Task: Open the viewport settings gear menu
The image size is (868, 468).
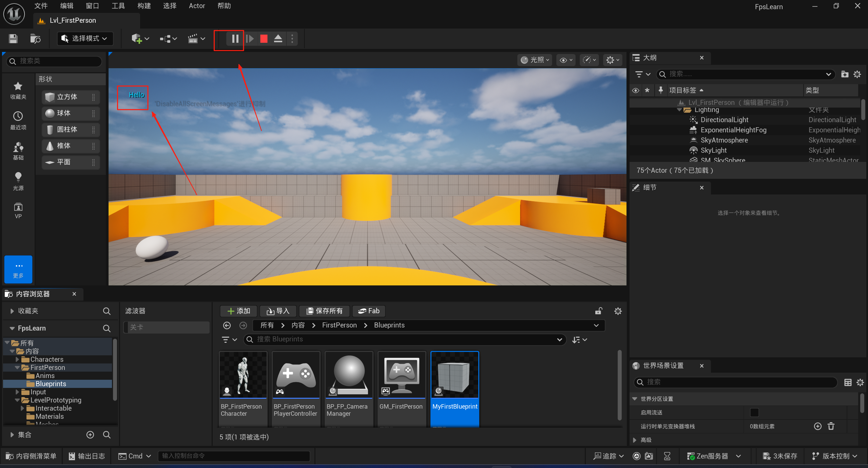Action: tap(613, 60)
